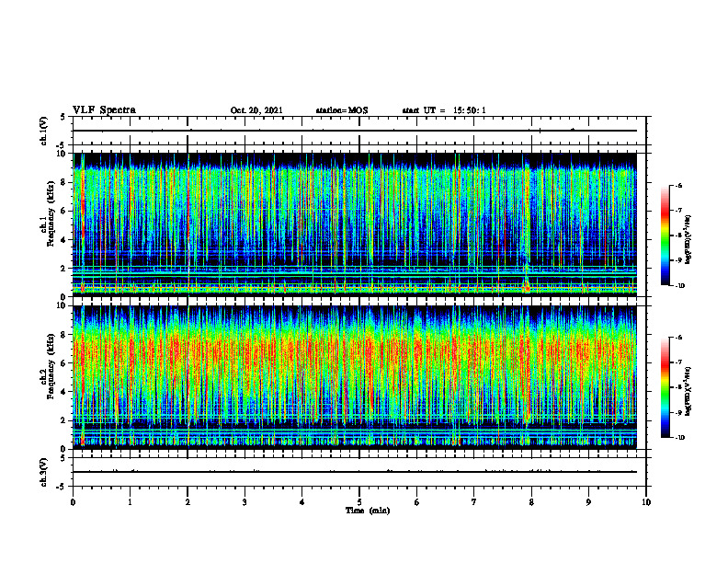Click the date "Oct. 20, 2021"
This screenshot has height=563, width=728.
[256, 110]
